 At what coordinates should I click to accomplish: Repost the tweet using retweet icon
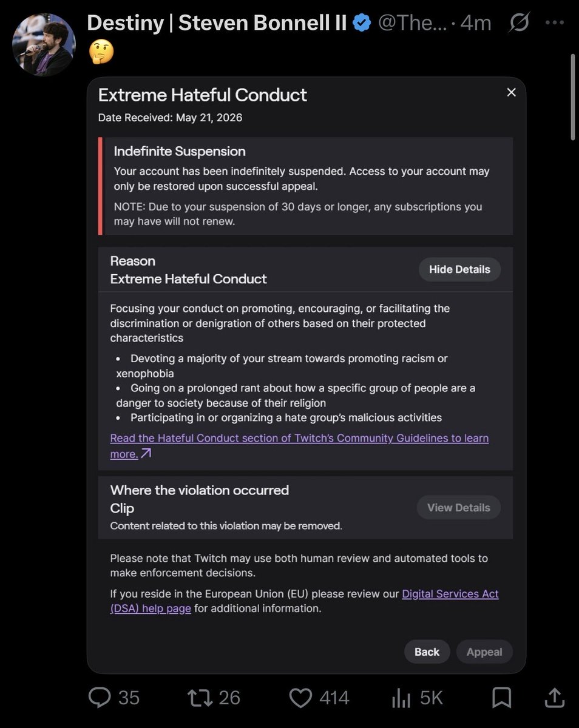(x=200, y=698)
